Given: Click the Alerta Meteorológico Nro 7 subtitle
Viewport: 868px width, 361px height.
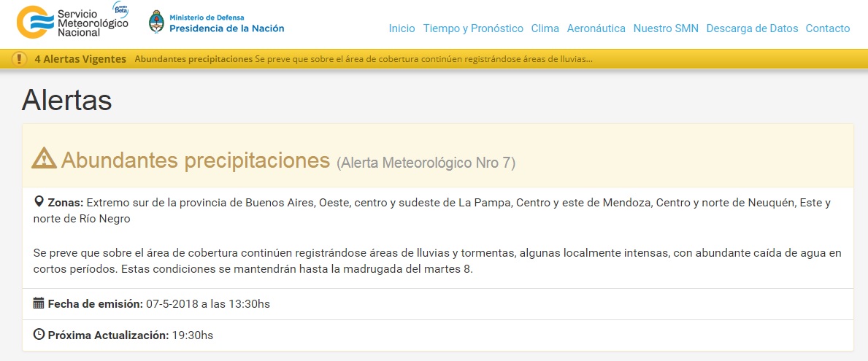Looking at the screenshot, I should [426, 163].
